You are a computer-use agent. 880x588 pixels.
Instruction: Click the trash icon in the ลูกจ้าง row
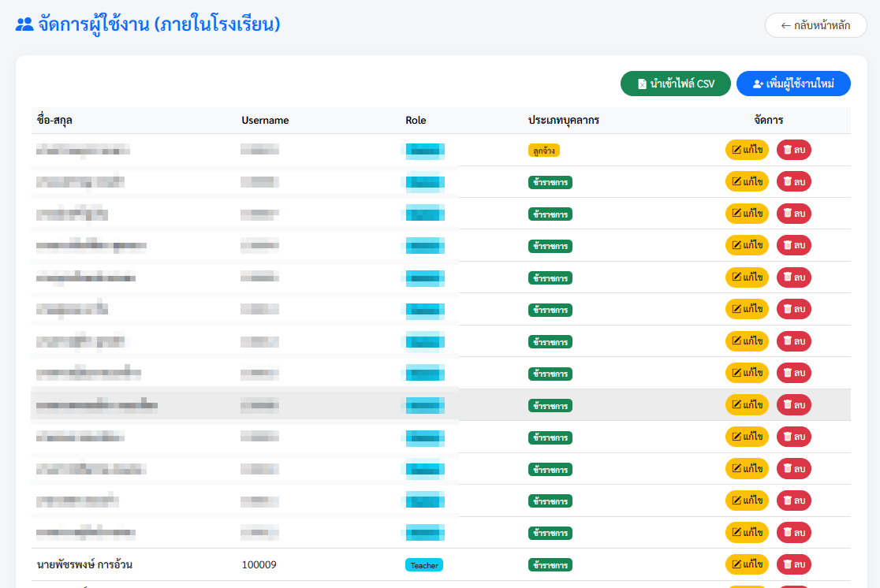(787, 150)
